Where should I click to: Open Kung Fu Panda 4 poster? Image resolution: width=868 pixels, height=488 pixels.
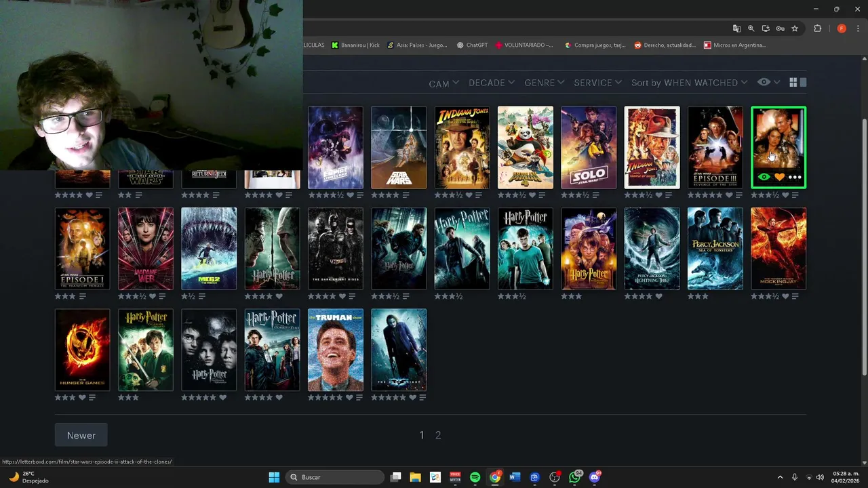click(526, 147)
